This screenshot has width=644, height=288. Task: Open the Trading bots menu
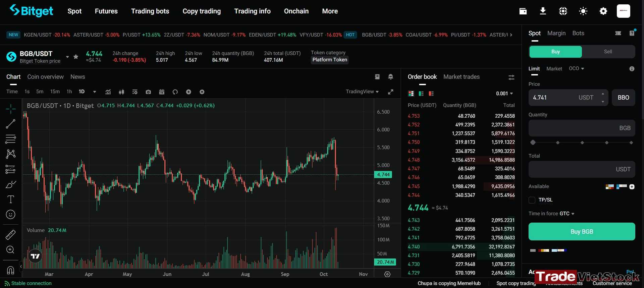tap(150, 11)
